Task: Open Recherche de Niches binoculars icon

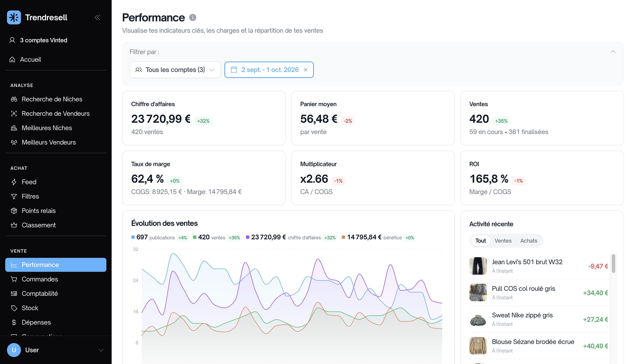Action: (14, 99)
